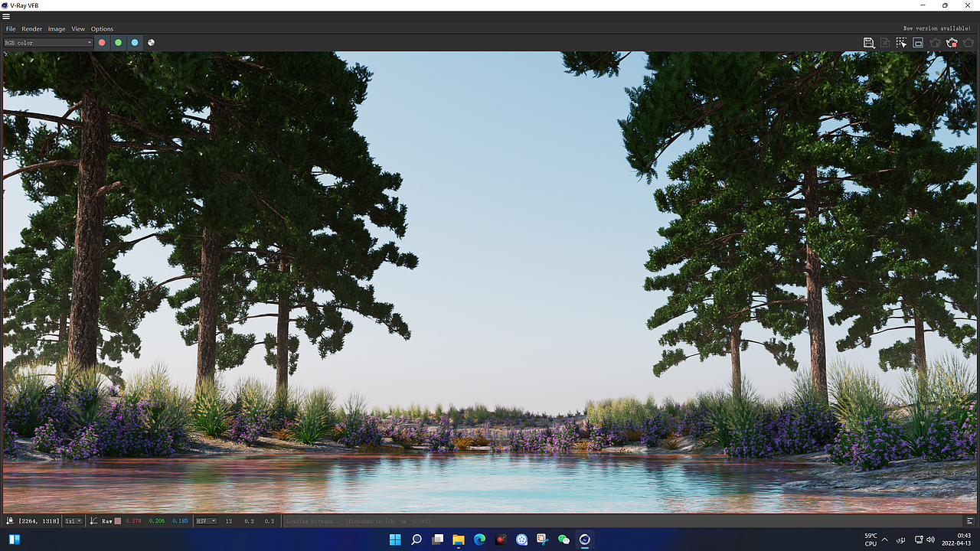The image size is (980, 551).
Task: Clear the image with the crossed page icon
Action: click(885, 43)
